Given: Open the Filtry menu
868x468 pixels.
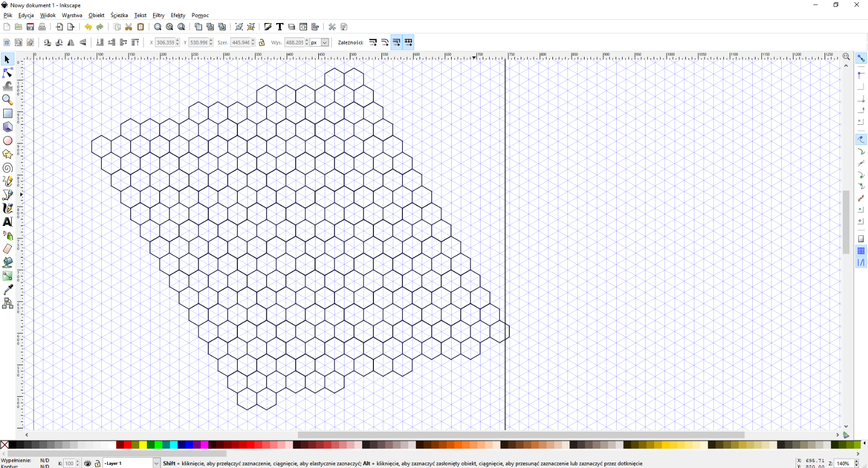Looking at the screenshot, I should coord(159,16).
